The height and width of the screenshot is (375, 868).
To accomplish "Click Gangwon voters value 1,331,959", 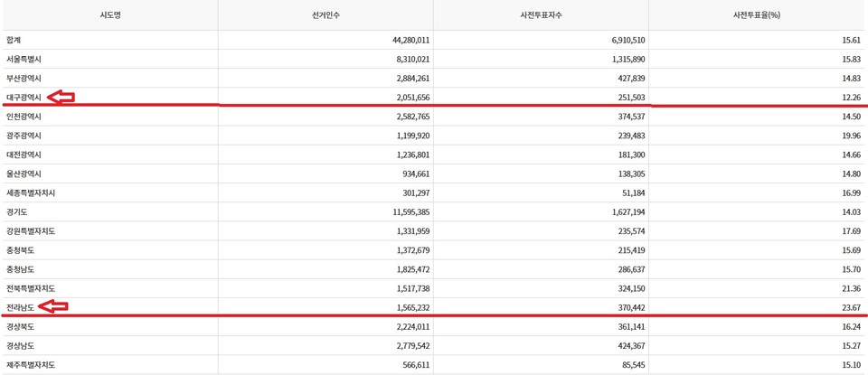I will click(413, 231).
